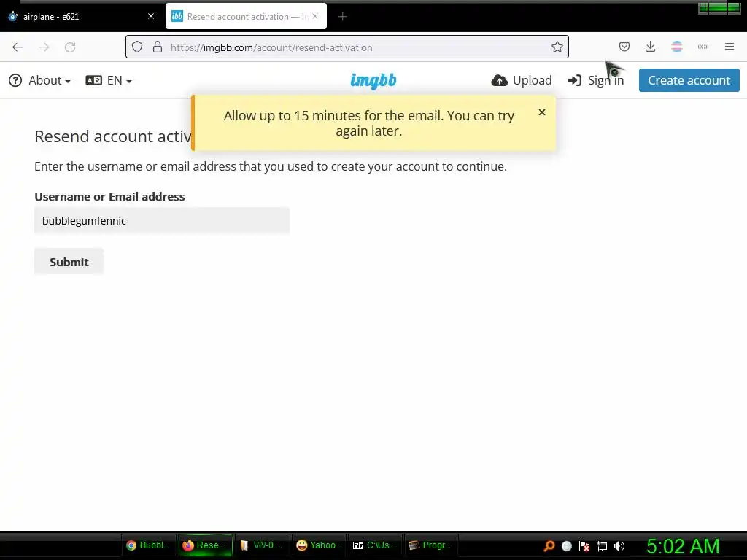Dismiss the yellow notification with the X

[542, 112]
